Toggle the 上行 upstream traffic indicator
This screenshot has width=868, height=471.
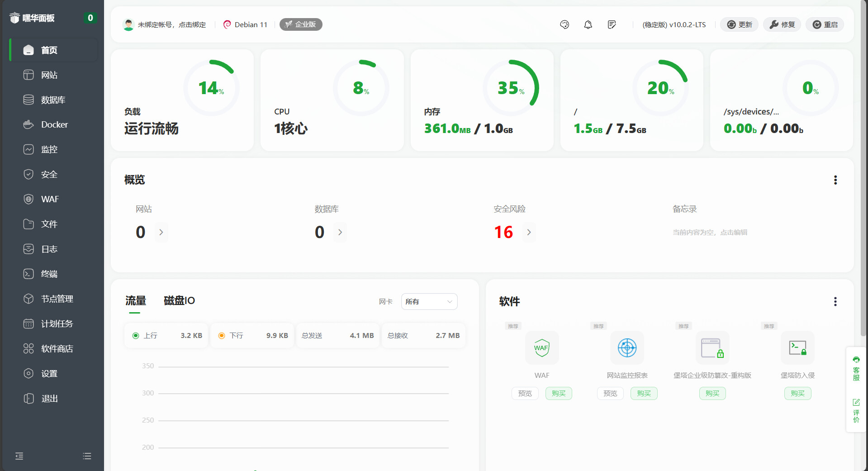[x=135, y=336]
